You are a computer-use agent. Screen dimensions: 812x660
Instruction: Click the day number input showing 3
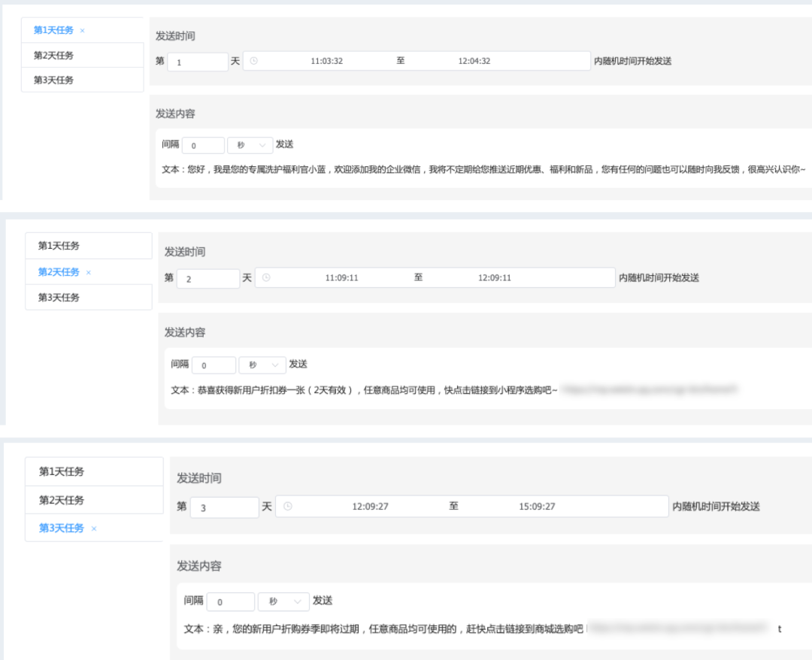pos(226,507)
